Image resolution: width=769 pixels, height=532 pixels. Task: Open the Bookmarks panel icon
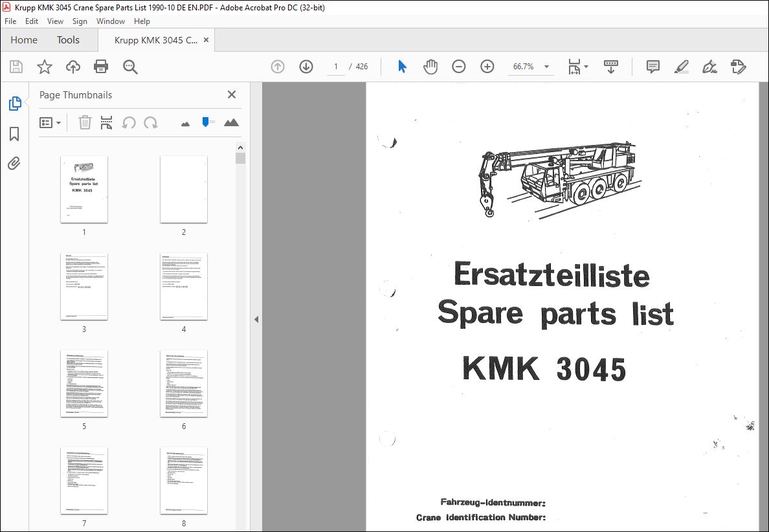coord(14,134)
